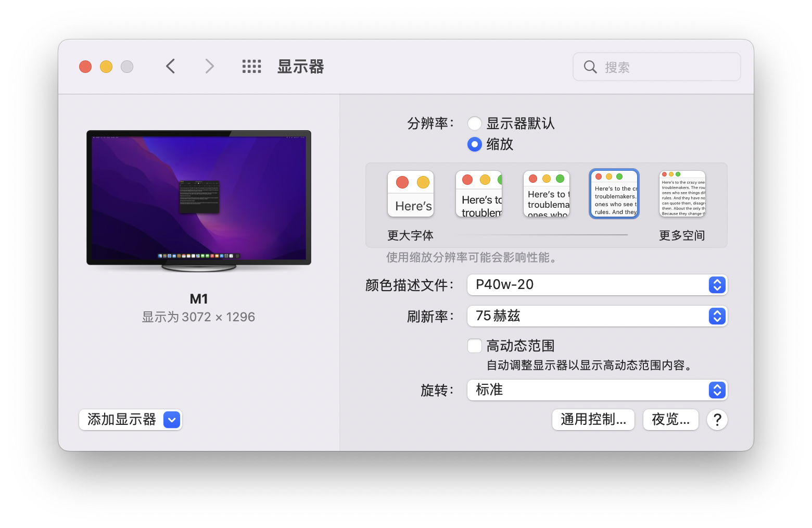
Task: Select 显示器默认 resolution radio button
Action: [474, 123]
